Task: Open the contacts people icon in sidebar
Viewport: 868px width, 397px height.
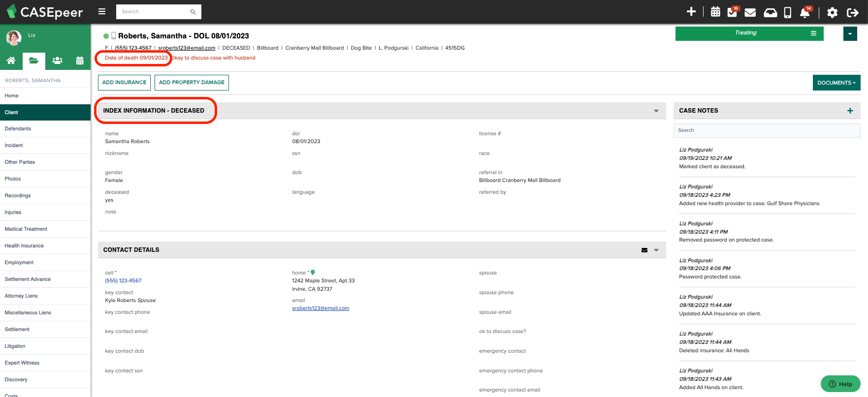Action: pos(57,61)
